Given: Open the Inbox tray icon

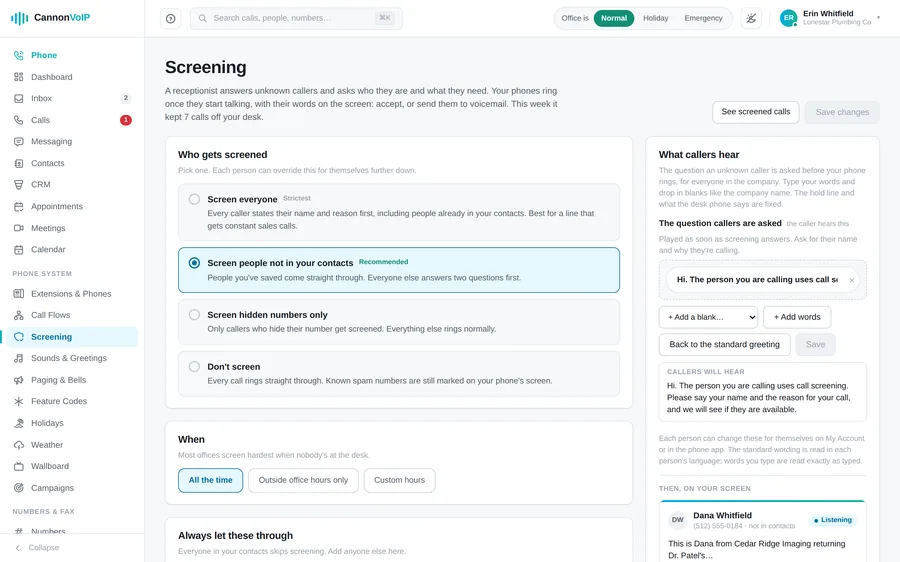Looking at the screenshot, I should pyautogui.click(x=19, y=99).
